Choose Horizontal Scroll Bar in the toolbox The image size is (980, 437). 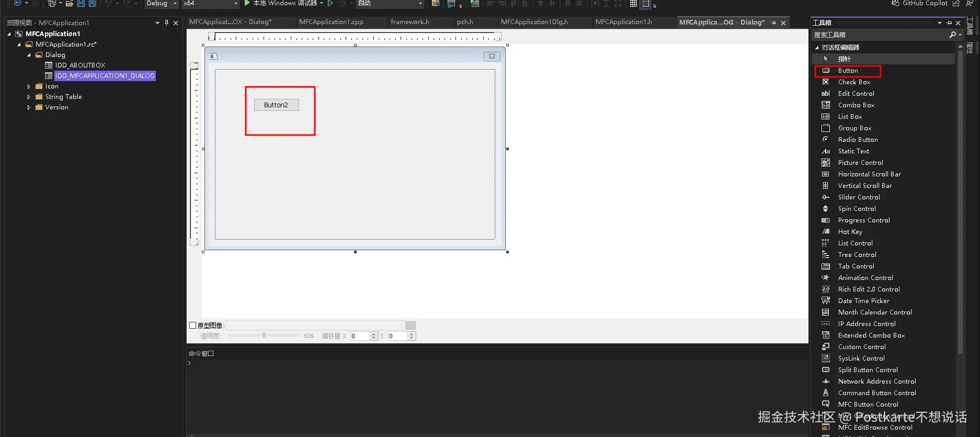869,174
